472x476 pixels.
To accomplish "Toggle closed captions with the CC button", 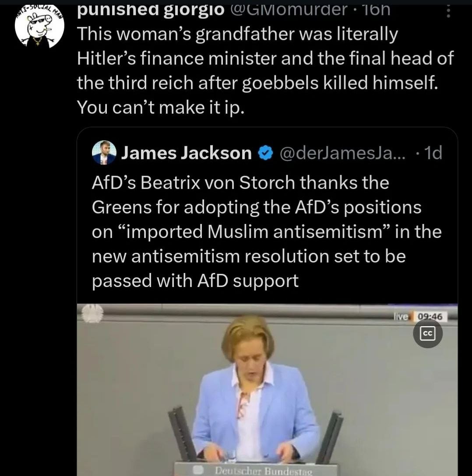I will [x=428, y=333].
